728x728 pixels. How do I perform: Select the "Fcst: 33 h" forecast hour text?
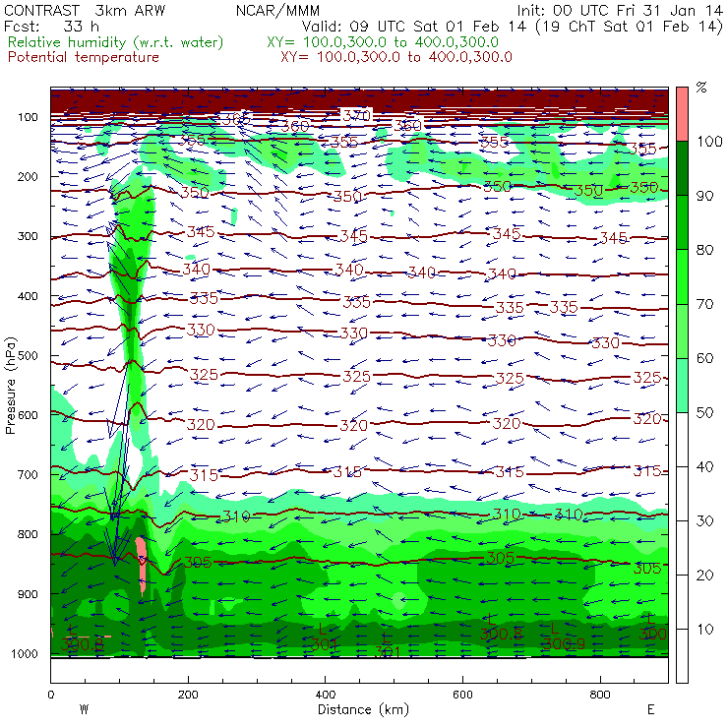[x=51, y=27]
